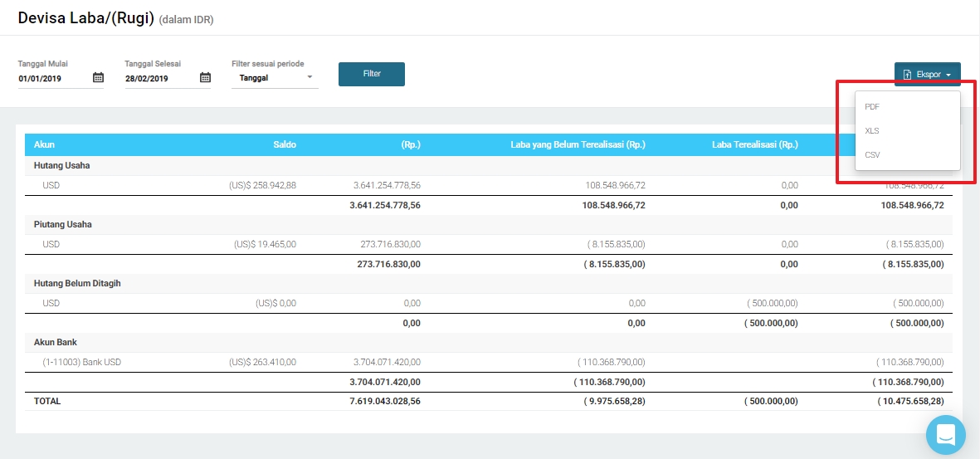
Task: Open the chat support bubble
Action: pyautogui.click(x=946, y=435)
